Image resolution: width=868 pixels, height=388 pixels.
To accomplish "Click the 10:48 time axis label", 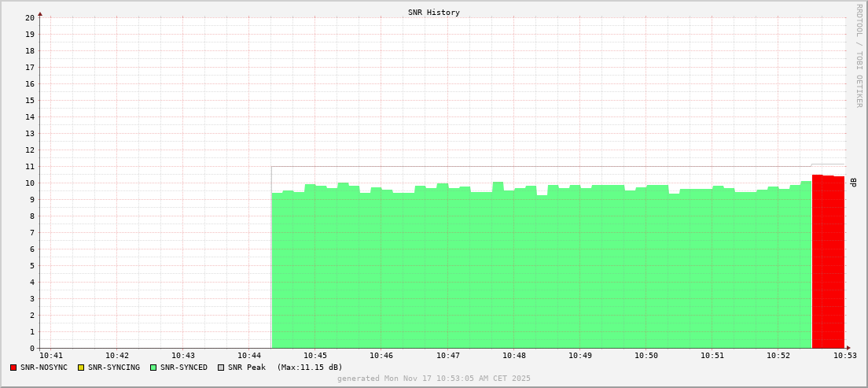I will point(513,356).
